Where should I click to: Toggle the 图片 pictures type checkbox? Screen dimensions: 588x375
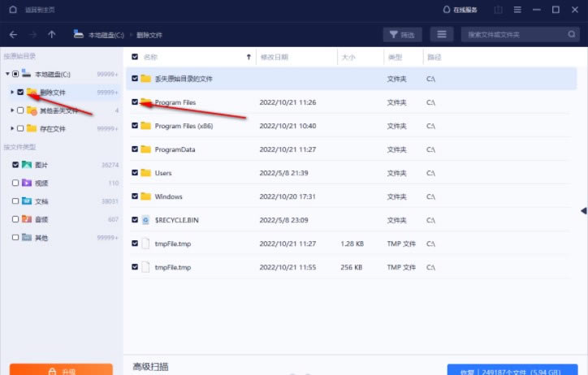[x=15, y=164]
